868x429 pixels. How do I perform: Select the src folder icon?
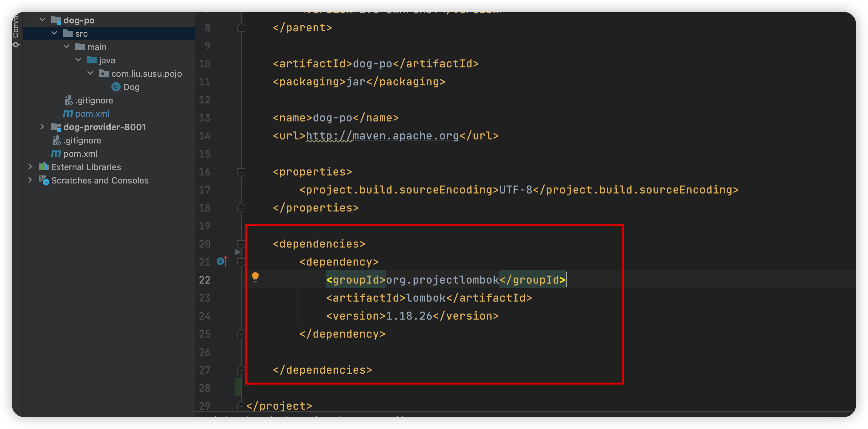point(68,33)
